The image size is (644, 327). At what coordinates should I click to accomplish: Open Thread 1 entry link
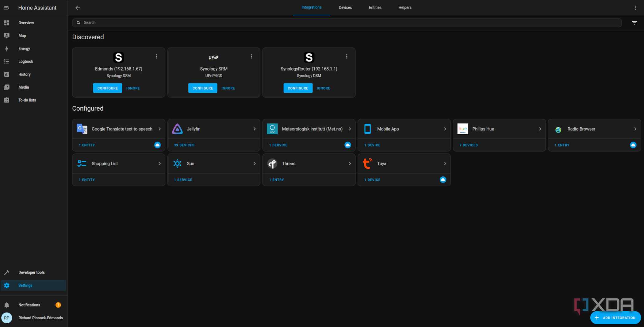[x=276, y=180]
